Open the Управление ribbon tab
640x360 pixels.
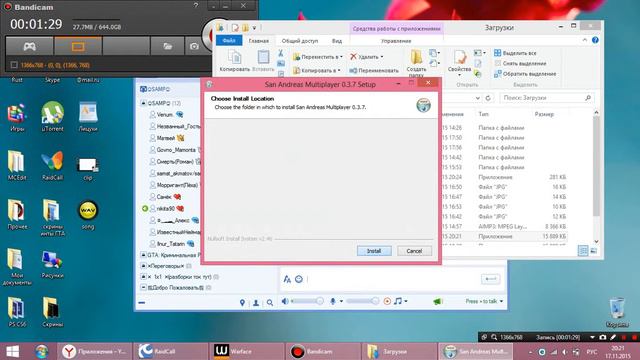pos(396,41)
